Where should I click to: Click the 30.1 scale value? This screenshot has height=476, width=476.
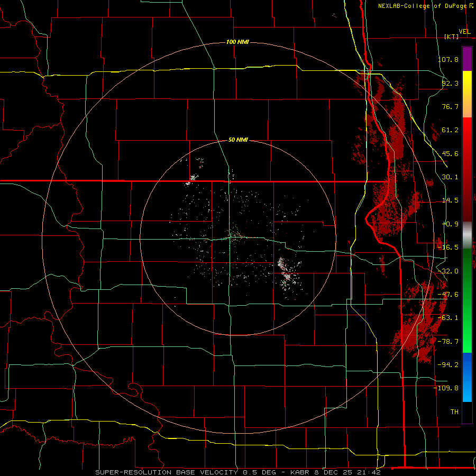click(450, 177)
